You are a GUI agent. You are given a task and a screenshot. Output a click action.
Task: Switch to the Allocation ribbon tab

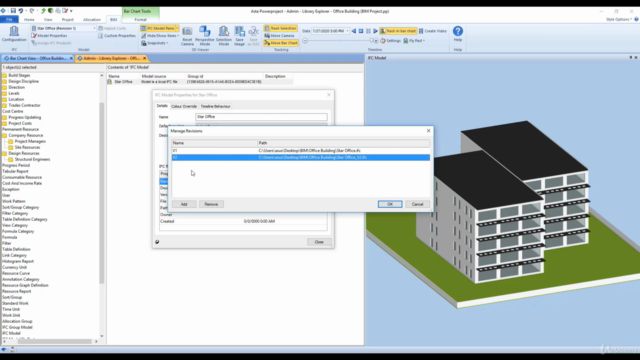click(92, 19)
